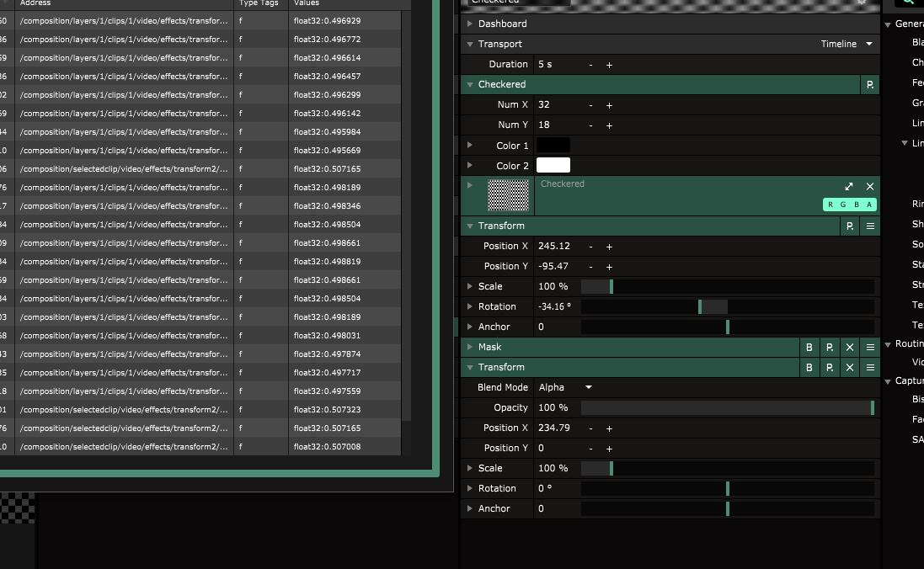Open preset menu of lower Transform effect
The height and width of the screenshot is (569, 924).
pos(830,368)
